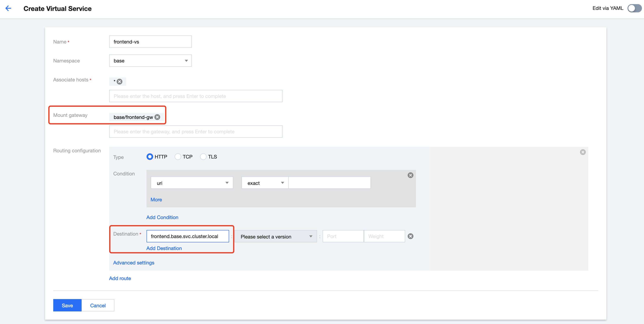644x324 pixels.
Task: Expand the uri condition dropdown
Action: pyautogui.click(x=192, y=183)
